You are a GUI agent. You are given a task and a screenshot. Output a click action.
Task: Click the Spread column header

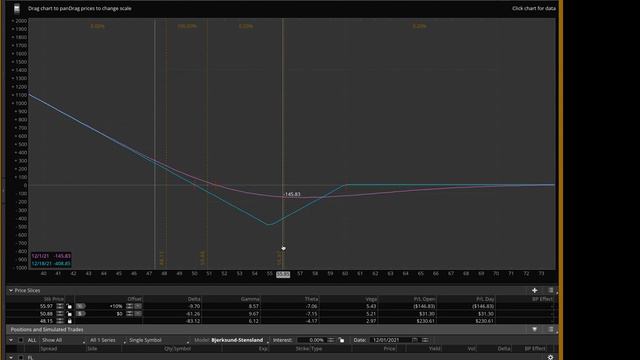point(49,349)
